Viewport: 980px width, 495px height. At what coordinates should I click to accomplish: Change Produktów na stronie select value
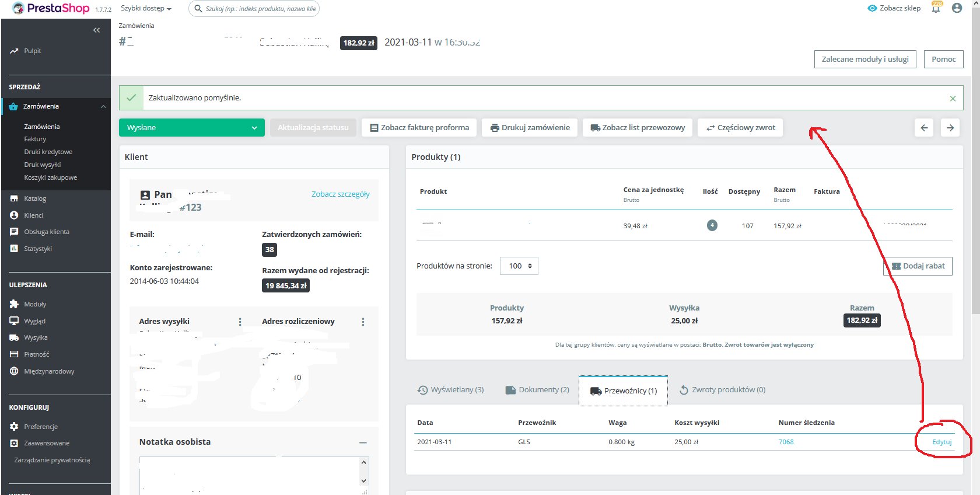(x=519, y=266)
